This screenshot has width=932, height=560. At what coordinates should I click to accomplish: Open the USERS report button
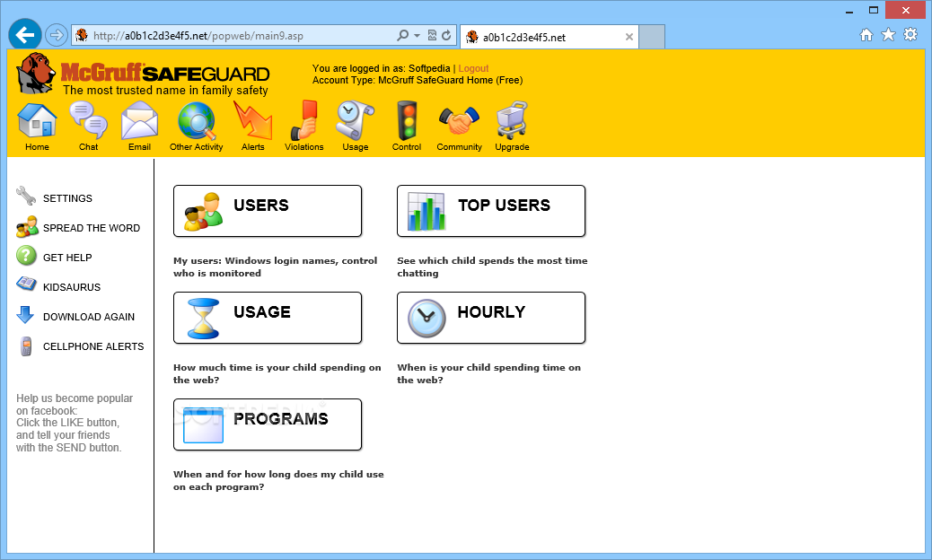(x=268, y=211)
